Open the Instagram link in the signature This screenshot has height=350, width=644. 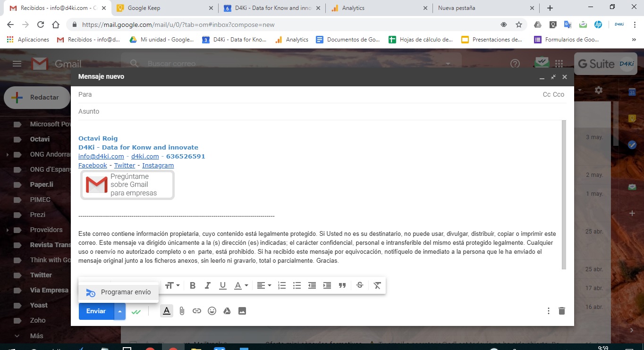coord(158,165)
